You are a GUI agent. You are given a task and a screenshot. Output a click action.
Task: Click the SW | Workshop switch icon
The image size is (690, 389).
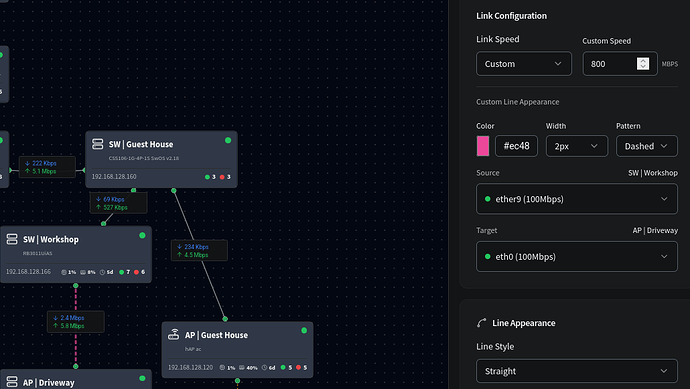12,239
